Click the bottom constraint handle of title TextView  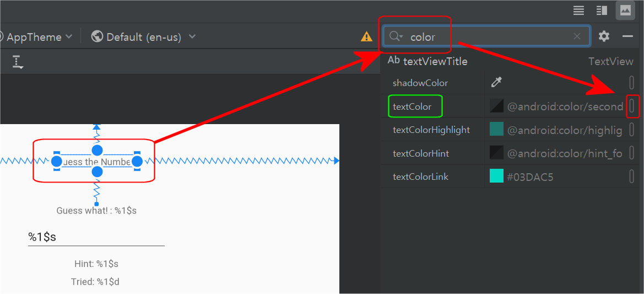click(97, 172)
